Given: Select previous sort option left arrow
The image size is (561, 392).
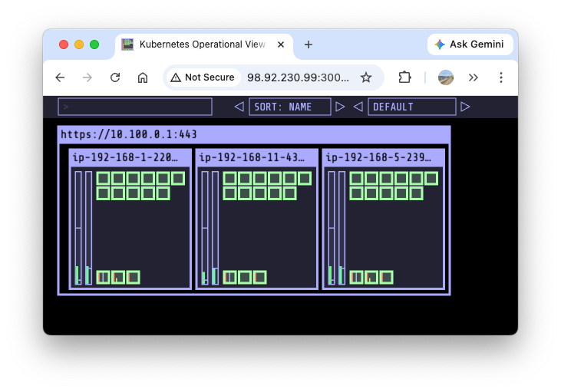Looking at the screenshot, I should click(239, 107).
